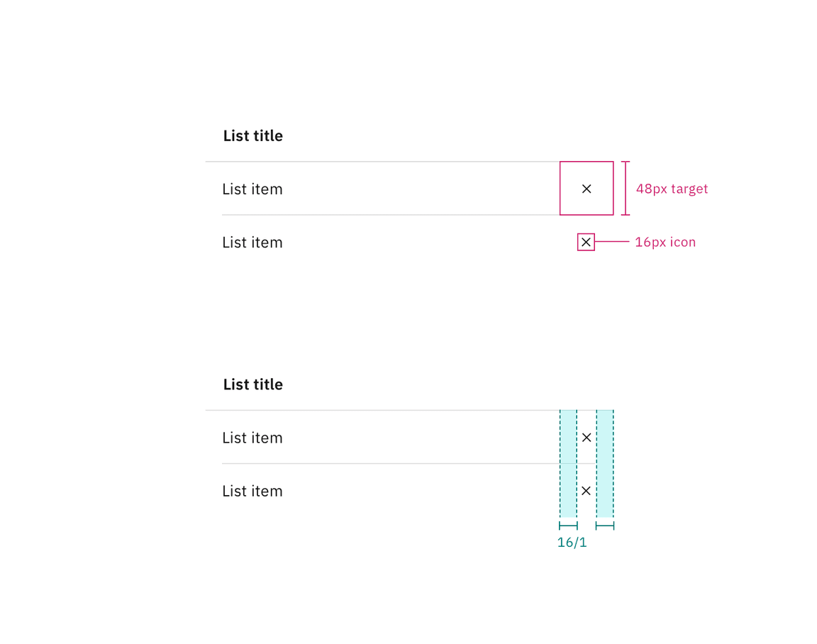Click the bottom "List title" heading
The image size is (817, 644).
(x=253, y=384)
